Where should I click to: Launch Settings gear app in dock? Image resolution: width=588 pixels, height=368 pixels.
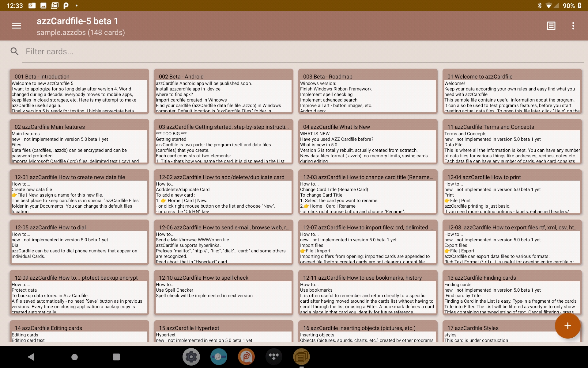191,357
